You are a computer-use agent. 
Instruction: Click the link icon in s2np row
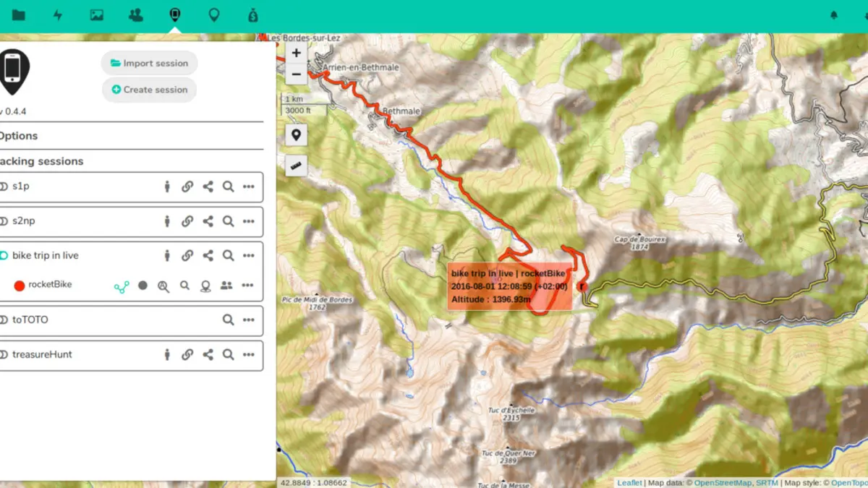coord(187,221)
